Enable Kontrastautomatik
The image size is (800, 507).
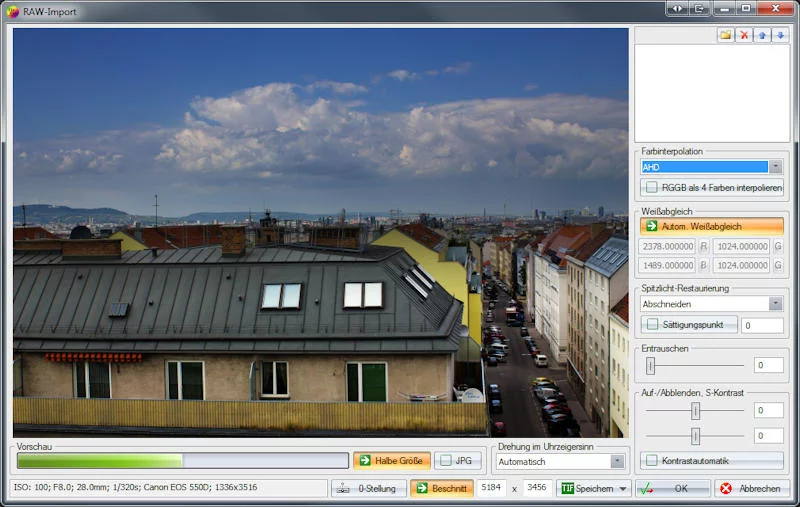point(712,461)
